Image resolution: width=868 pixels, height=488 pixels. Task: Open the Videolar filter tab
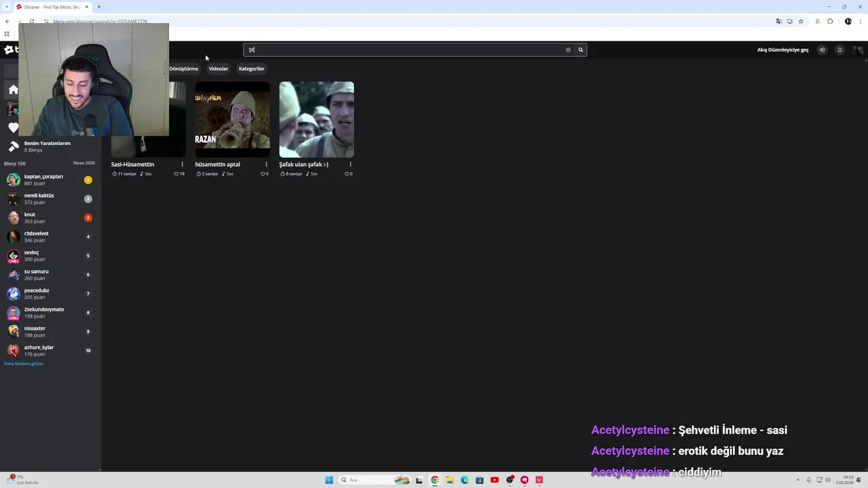tap(218, 68)
